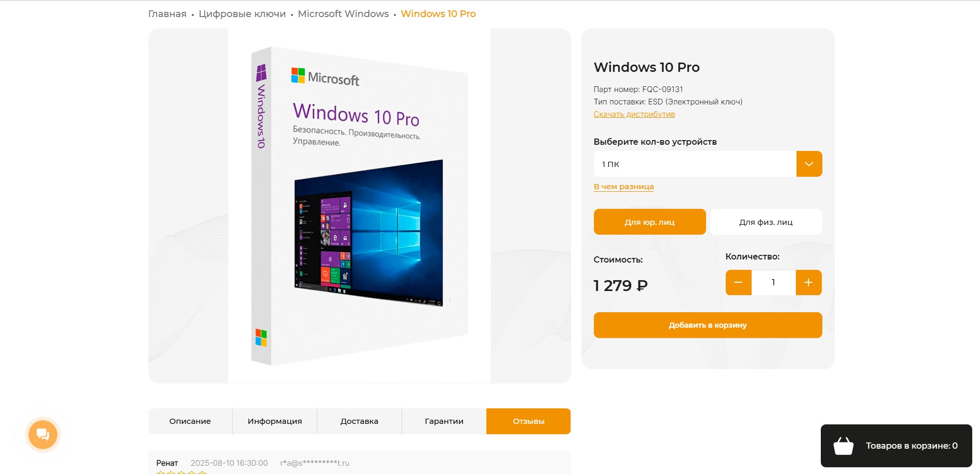
Task: Select the Для юр. лиц option
Action: pyautogui.click(x=650, y=222)
